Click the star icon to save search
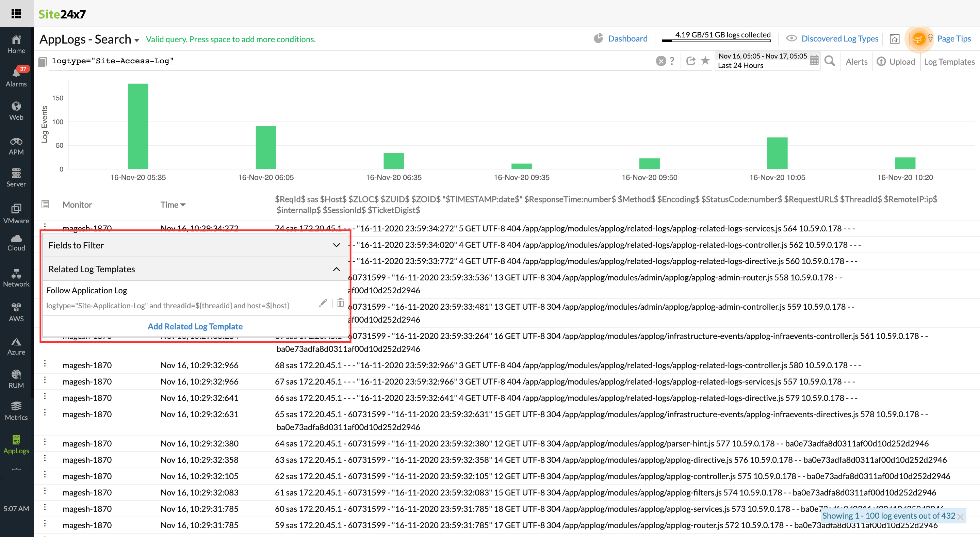980x537 pixels. (x=705, y=61)
